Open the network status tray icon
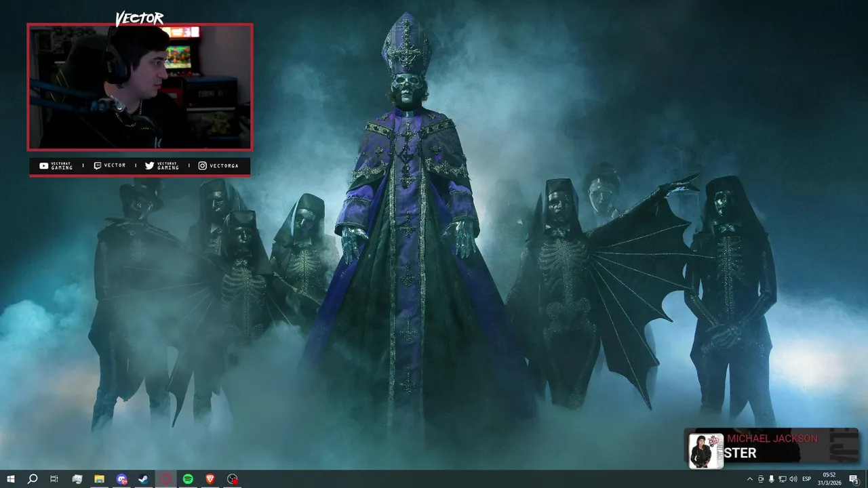This screenshot has width=868, height=488. (783, 479)
